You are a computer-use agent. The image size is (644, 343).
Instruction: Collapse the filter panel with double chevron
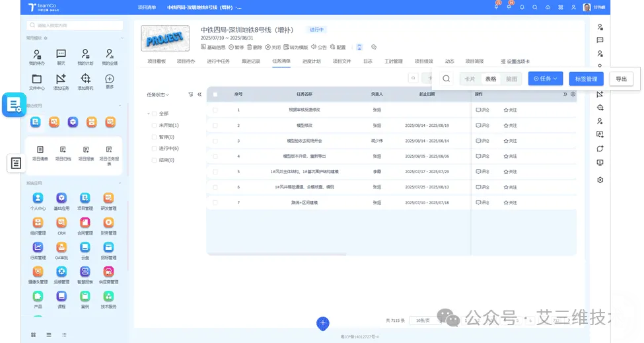199,94
